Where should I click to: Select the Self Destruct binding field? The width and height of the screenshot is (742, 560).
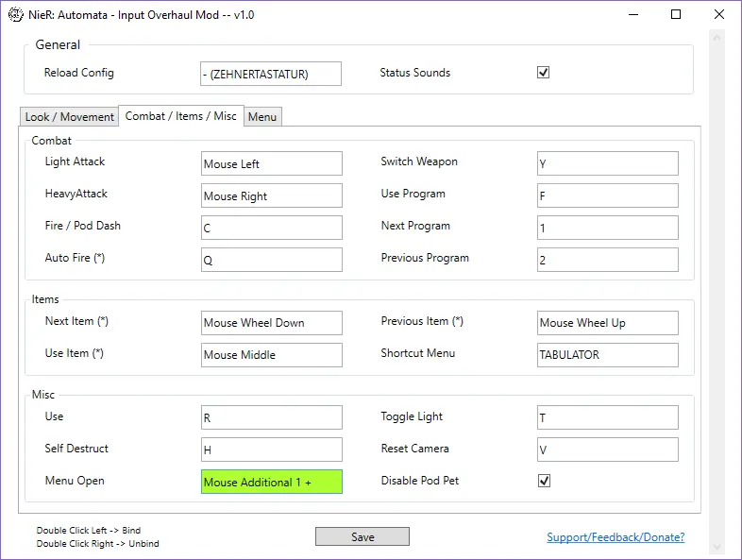coord(272,450)
